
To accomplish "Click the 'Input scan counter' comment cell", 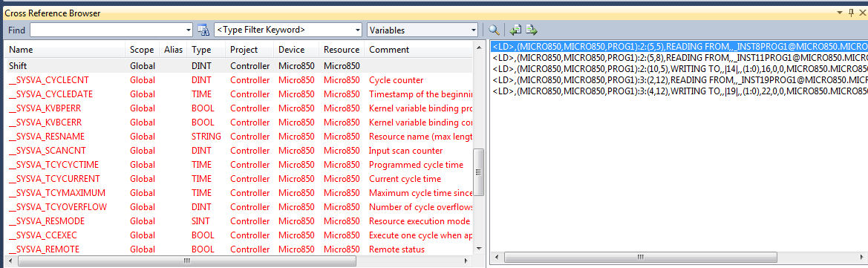I will [405, 151].
